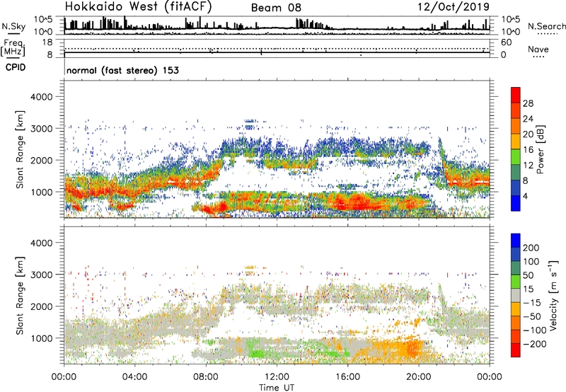Click the 'Beam 08' label
The image size is (566, 392).
[276, 8]
